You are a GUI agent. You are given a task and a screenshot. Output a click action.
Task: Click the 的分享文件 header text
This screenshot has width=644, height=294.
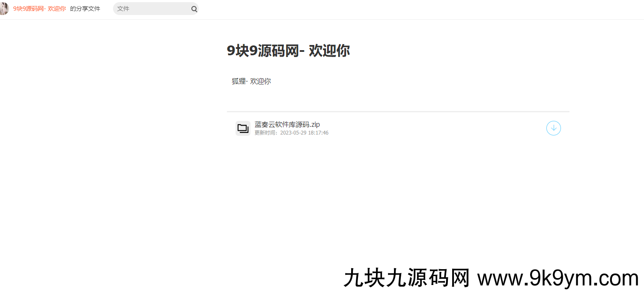[x=85, y=9]
